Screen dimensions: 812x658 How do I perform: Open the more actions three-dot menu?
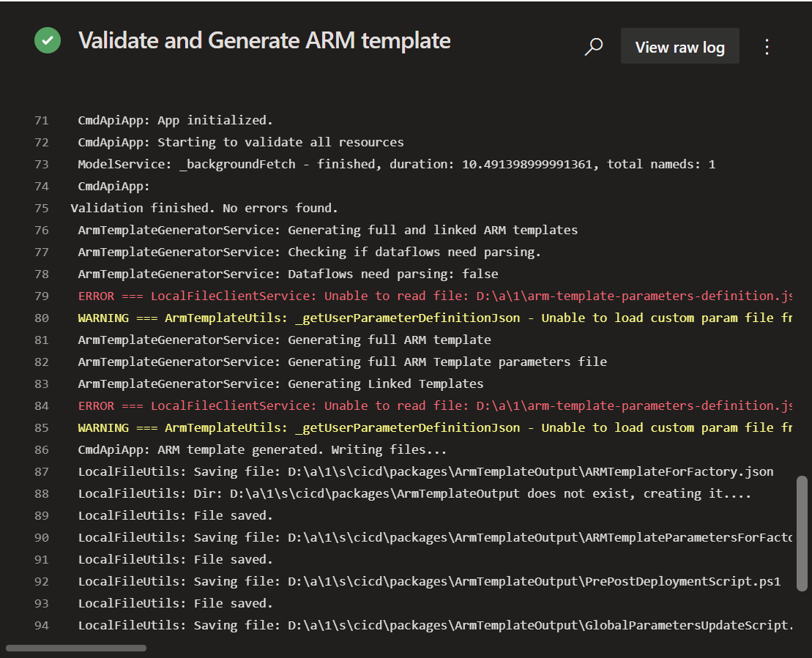pos(767,47)
